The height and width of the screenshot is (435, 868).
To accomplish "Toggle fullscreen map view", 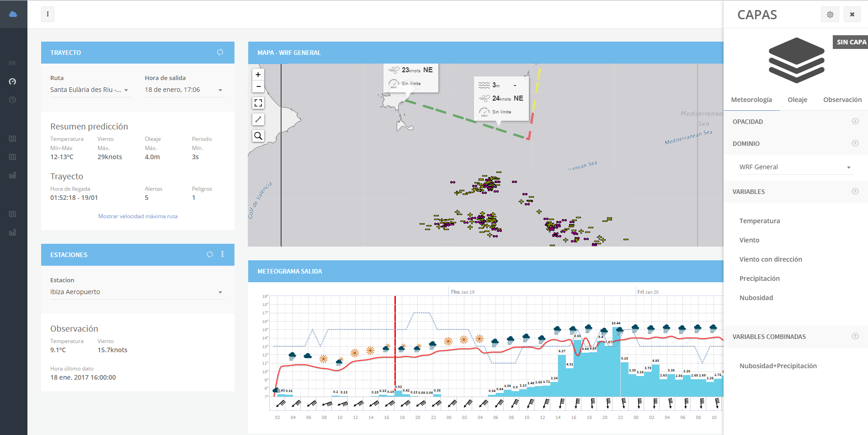I will coord(258,103).
